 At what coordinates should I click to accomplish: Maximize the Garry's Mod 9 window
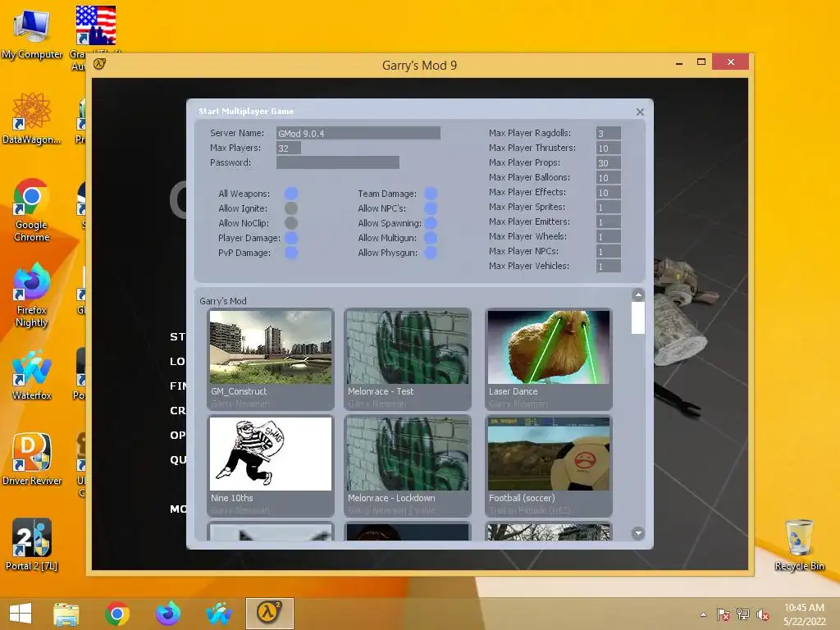[701, 62]
